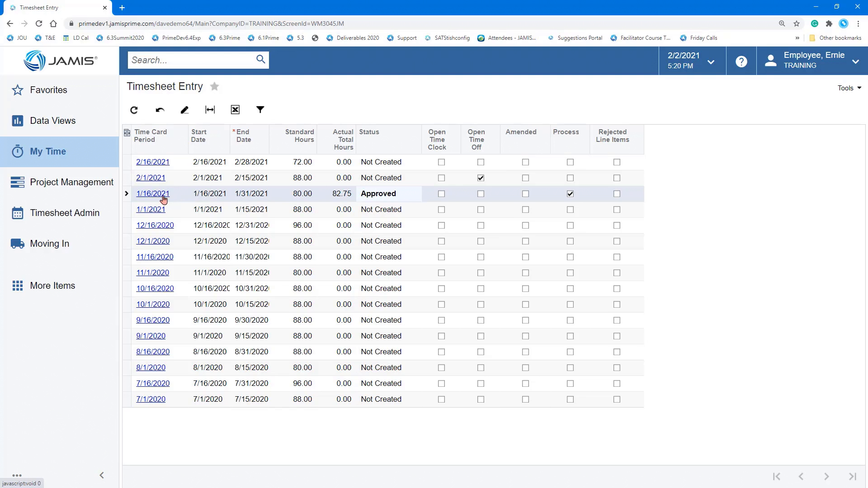Open the help question mark icon

pyautogui.click(x=741, y=61)
